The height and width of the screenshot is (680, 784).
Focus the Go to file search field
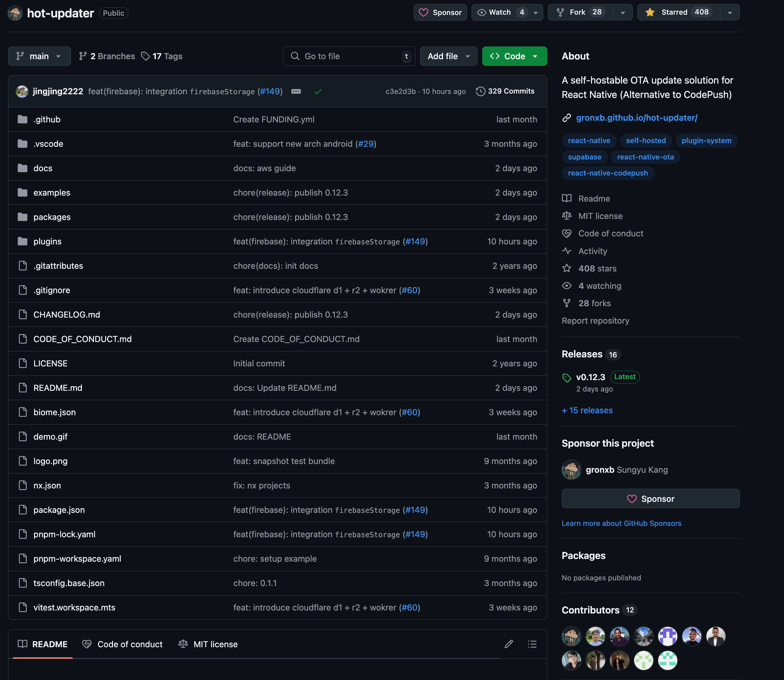click(349, 56)
